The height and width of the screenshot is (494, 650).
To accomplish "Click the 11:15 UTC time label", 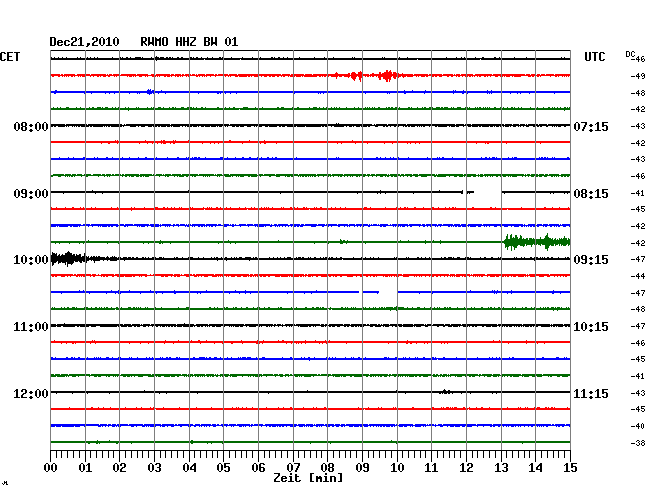I will (591, 393).
